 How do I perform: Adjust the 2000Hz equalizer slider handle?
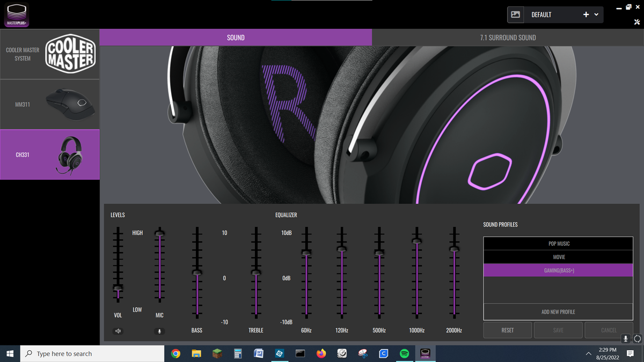tap(454, 249)
